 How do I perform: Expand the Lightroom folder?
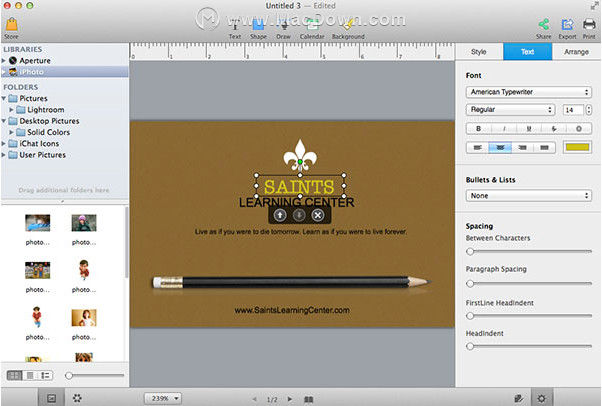pyautogui.click(x=11, y=110)
